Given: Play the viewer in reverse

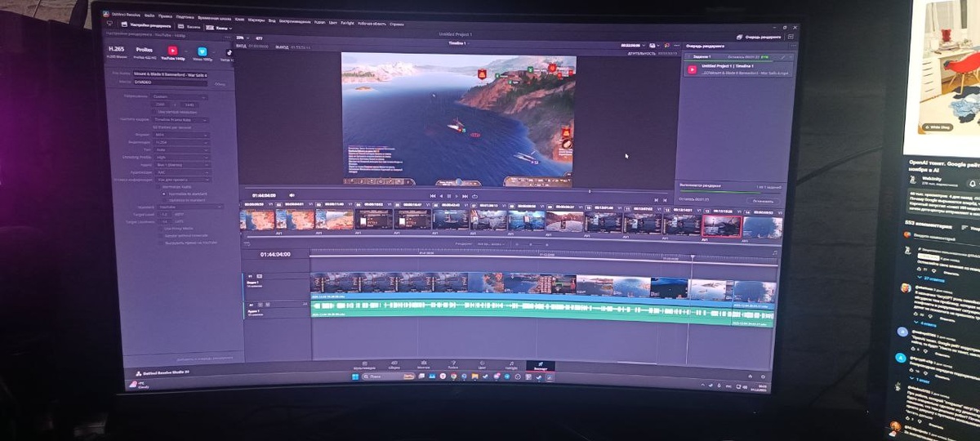Looking at the screenshot, I should point(441,196).
